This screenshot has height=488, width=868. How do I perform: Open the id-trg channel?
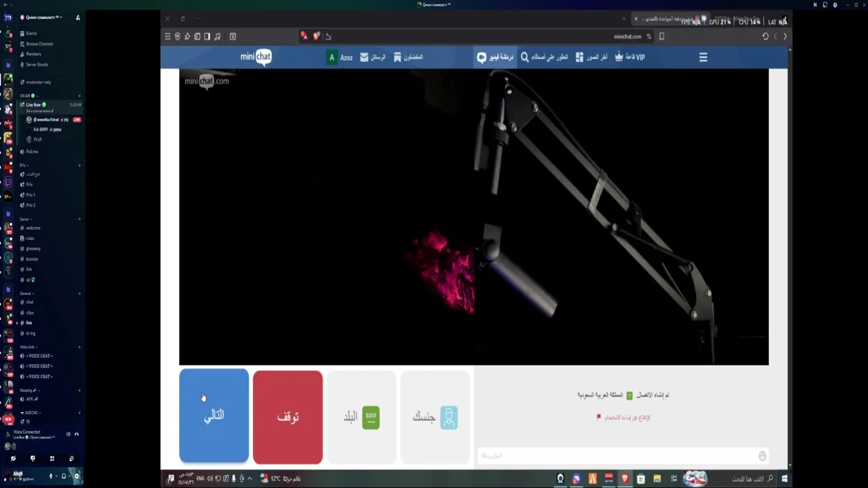click(31, 333)
